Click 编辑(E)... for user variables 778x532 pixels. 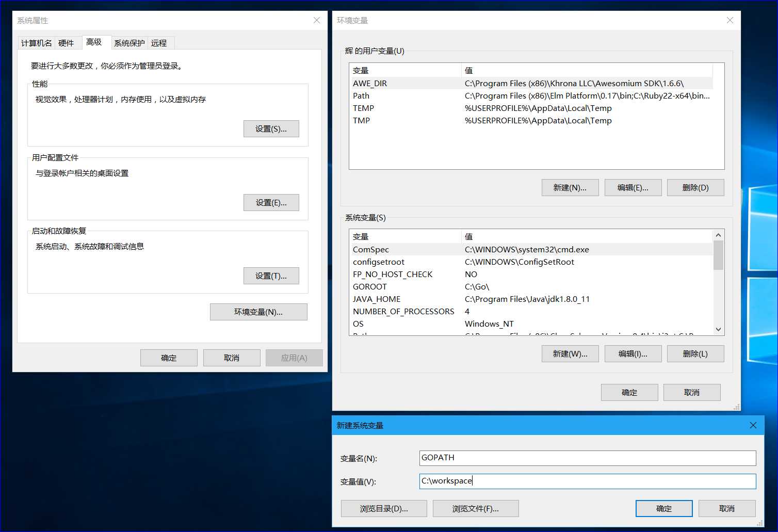click(x=633, y=188)
